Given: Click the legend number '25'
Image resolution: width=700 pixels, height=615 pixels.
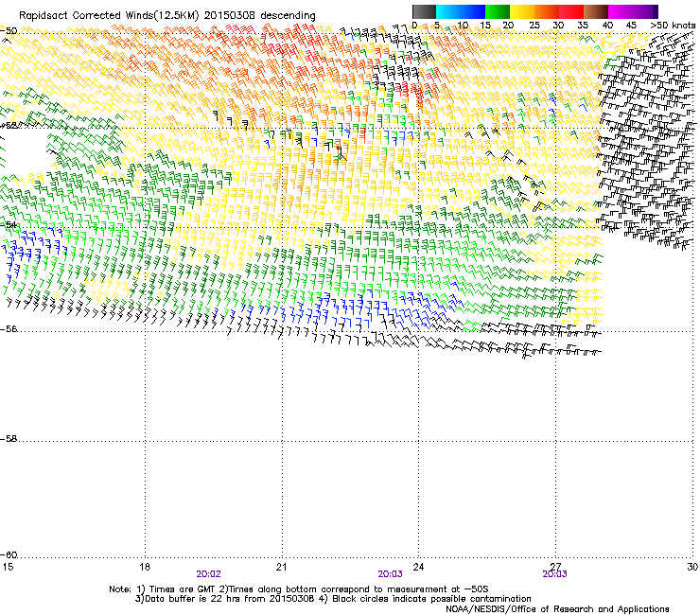Looking at the screenshot, I should point(534,26).
